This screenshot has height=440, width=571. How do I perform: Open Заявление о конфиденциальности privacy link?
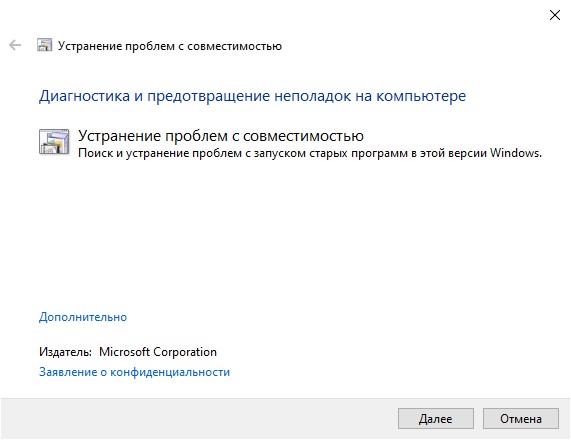(134, 372)
